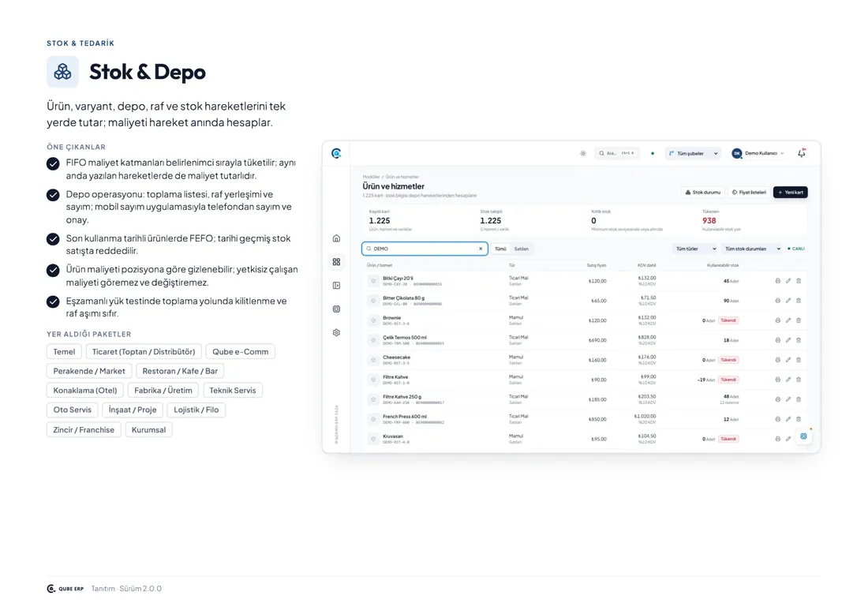Click the Modüller breadcrumb link
Viewport: 868px width, 614px height.
click(x=371, y=177)
